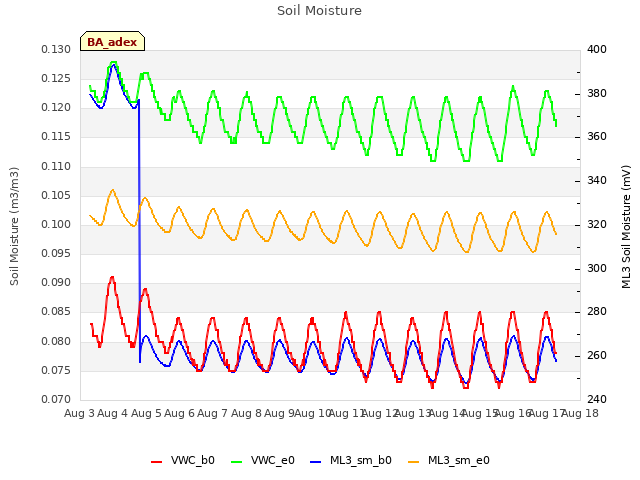Click the 400 right axis tick label

click(597, 49)
